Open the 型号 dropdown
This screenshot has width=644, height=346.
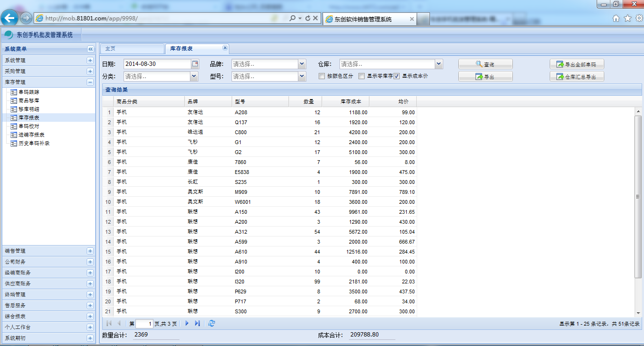[302, 76]
